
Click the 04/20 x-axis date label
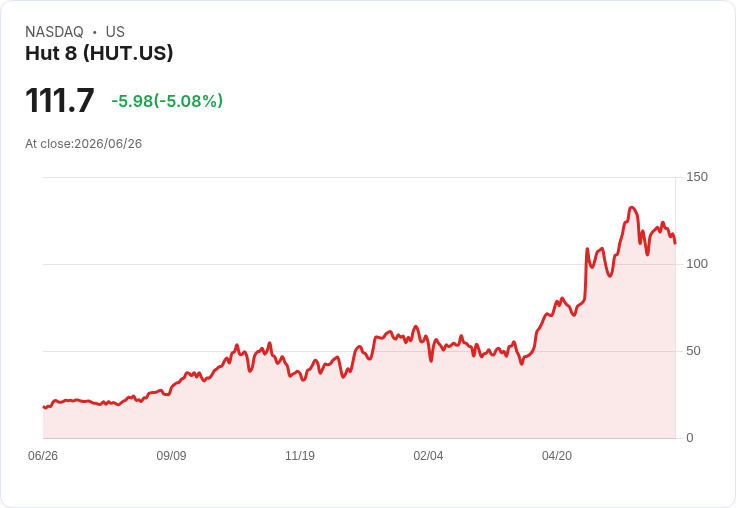click(557, 456)
